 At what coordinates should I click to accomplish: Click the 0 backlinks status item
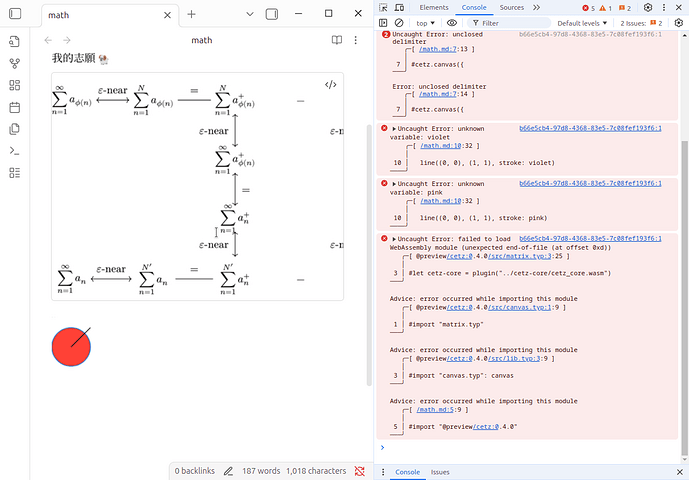pyautogui.click(x=195, y=470)
